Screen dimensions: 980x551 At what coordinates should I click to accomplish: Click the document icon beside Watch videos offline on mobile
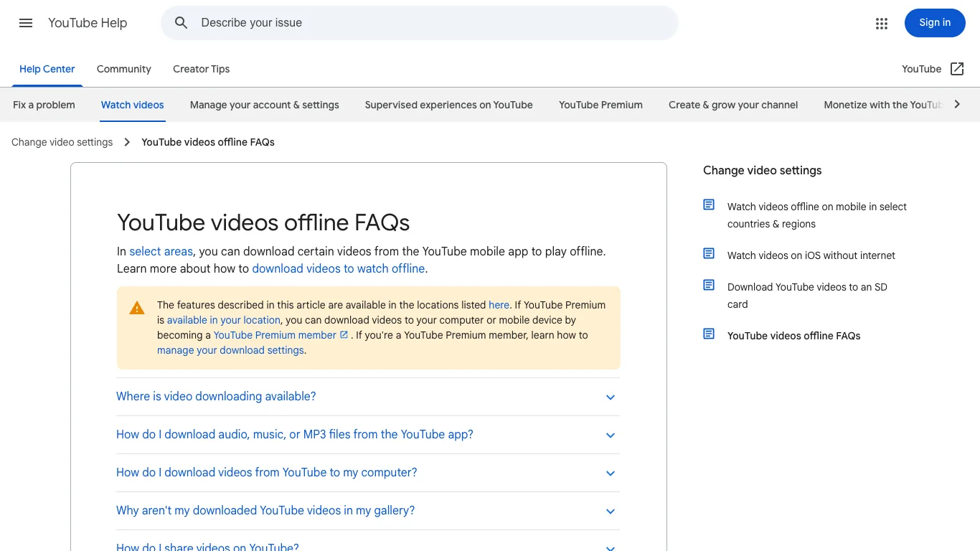[x=709, y=205]
